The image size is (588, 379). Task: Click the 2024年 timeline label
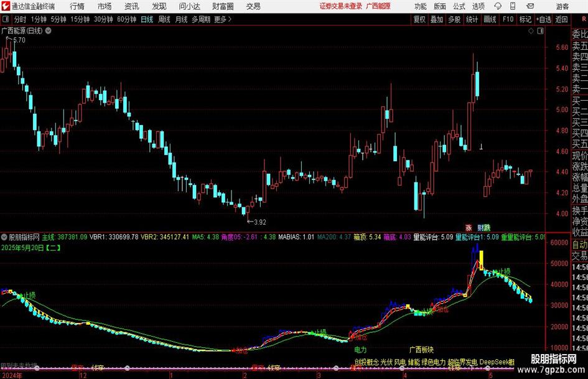point(12,375)
